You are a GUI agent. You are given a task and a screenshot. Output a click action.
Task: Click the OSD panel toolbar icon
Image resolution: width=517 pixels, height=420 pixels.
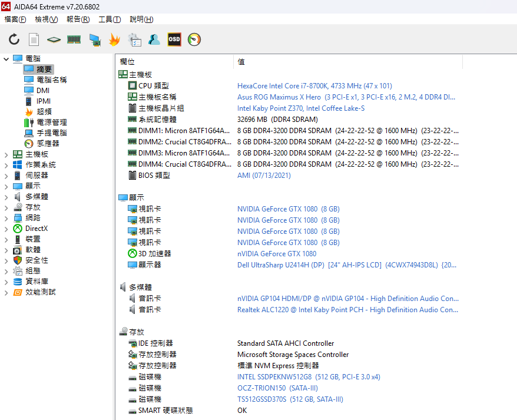(174, 39)
